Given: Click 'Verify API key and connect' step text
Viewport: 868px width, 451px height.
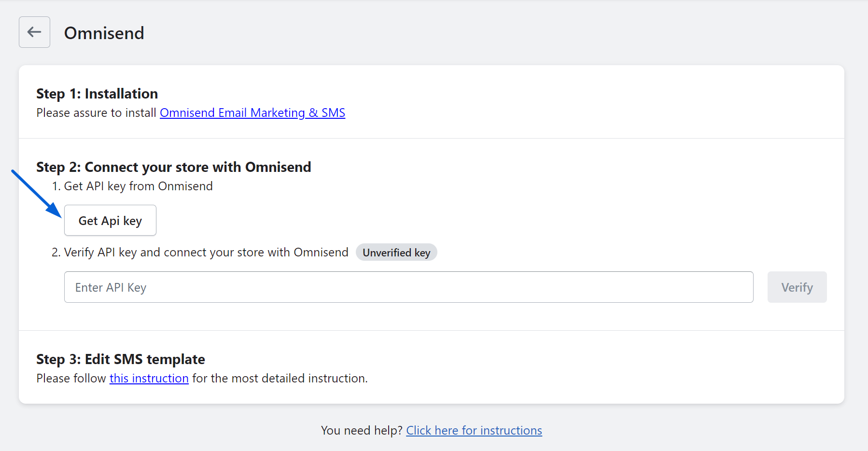Looking at the screenshot, I should (x=206, y=253).
